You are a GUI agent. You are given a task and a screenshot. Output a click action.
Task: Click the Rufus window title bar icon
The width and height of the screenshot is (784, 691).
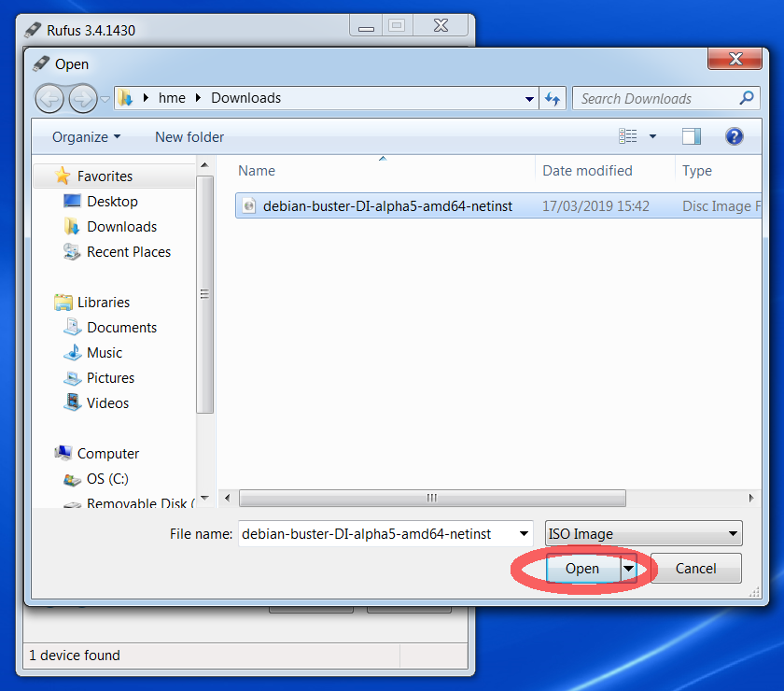[x=33, y=30]
